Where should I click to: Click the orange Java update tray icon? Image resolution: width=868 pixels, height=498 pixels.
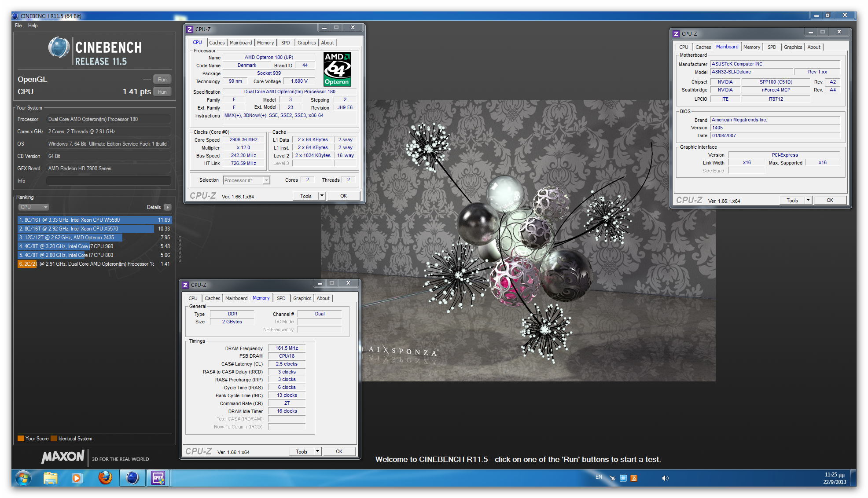[634, 478]
